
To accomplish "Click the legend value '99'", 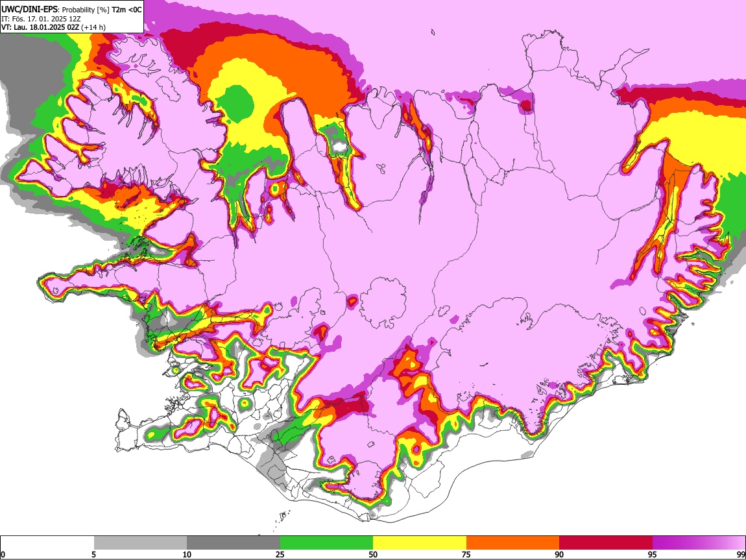I will click(x=740, y=554).
